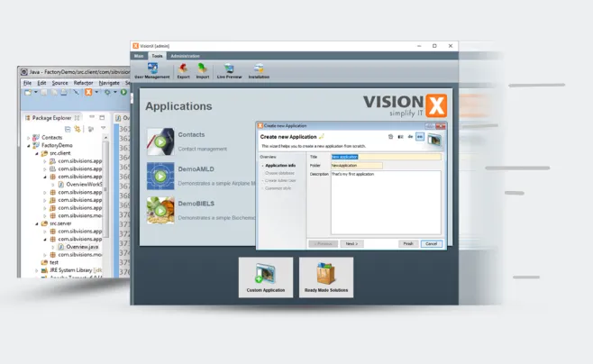Open the Debug dropdown arrow in Eclipse
This screenshot has height=364, width=593.
[x=115, y=92]
